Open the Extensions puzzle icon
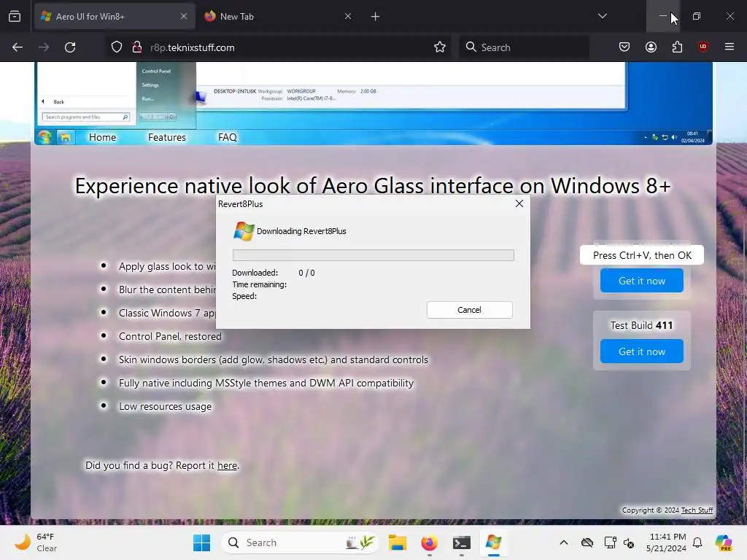The height and width of the screenshot is (560, 747). 677,47
